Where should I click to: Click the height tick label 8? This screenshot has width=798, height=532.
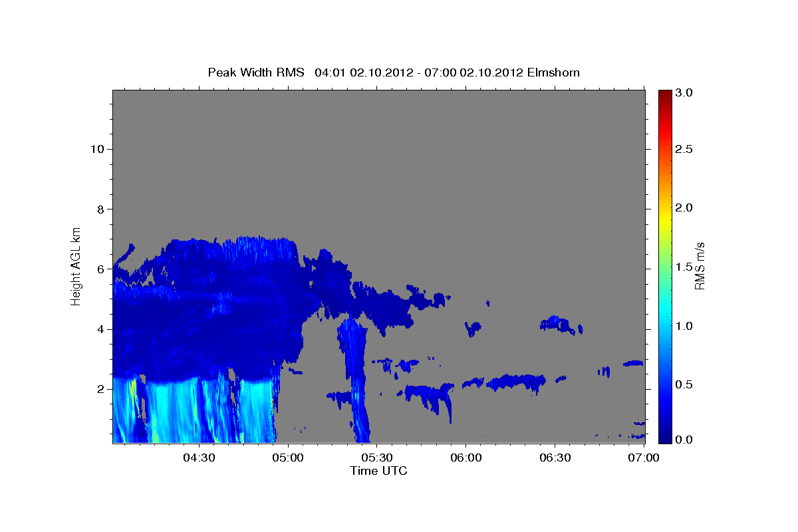[100, 209]
